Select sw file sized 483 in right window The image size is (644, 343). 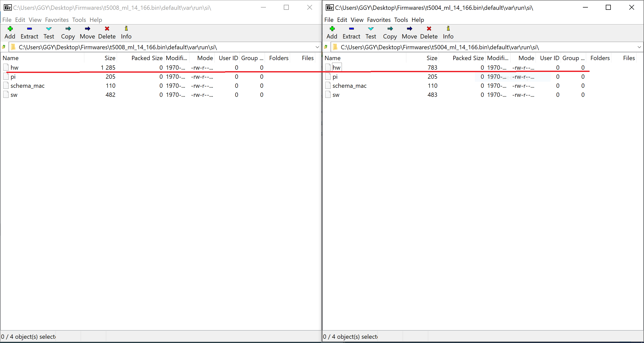(x=336, y=95)
